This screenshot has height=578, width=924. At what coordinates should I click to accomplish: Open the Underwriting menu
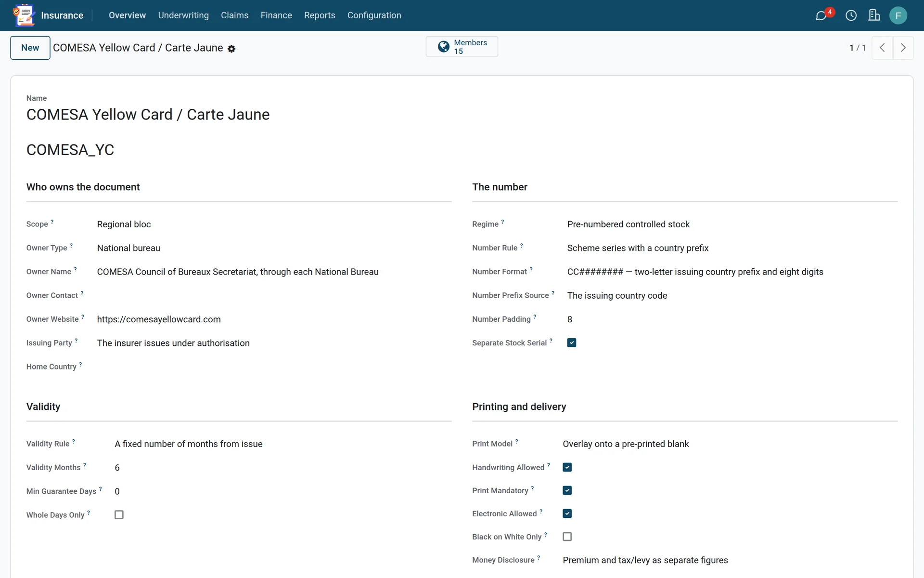[x=183, y=15]
